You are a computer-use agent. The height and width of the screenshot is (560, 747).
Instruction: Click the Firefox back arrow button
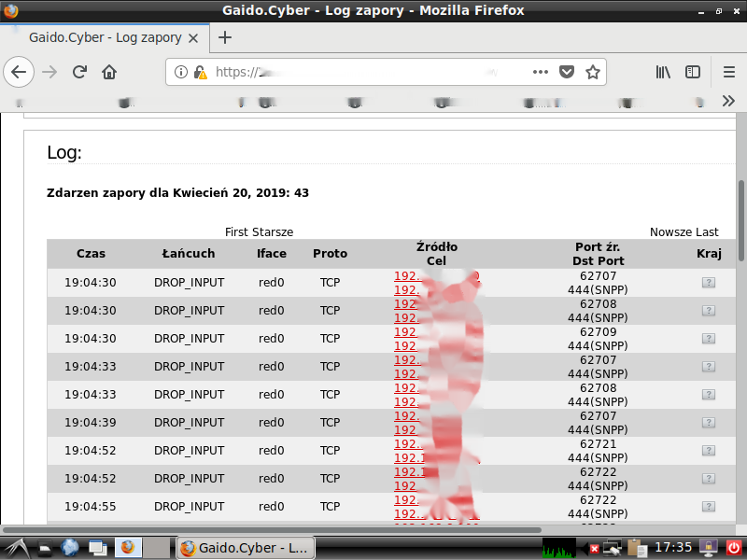coord(20,72)
